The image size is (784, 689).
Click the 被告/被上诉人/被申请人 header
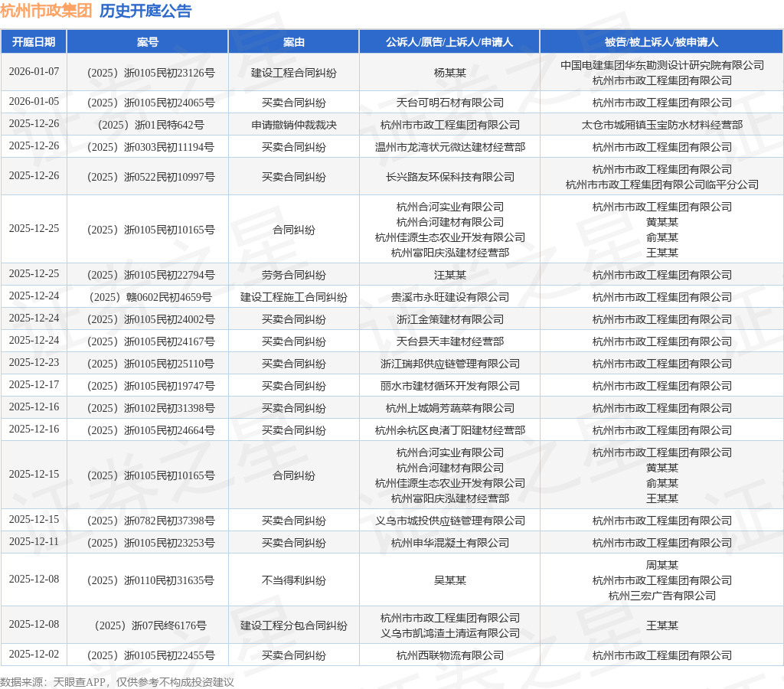(661, 41)
